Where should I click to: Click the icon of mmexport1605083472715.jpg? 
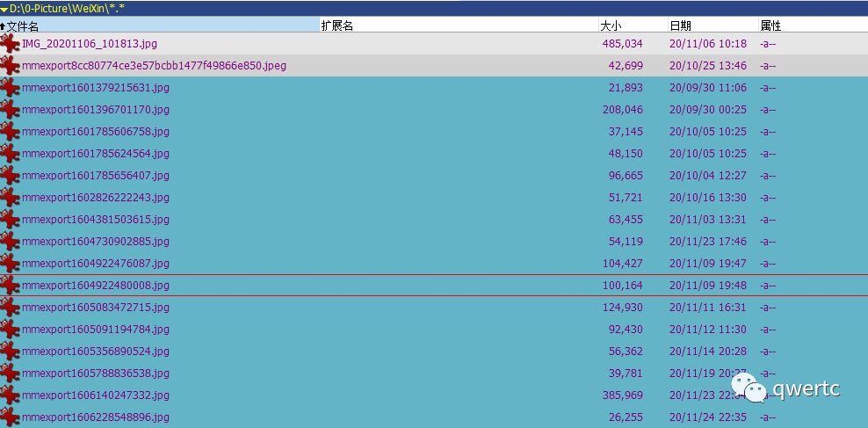[x=10, y=308]
